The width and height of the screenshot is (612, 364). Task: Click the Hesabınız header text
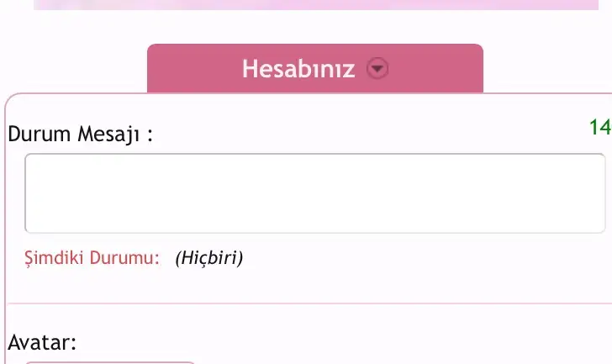tap(298, 69)
